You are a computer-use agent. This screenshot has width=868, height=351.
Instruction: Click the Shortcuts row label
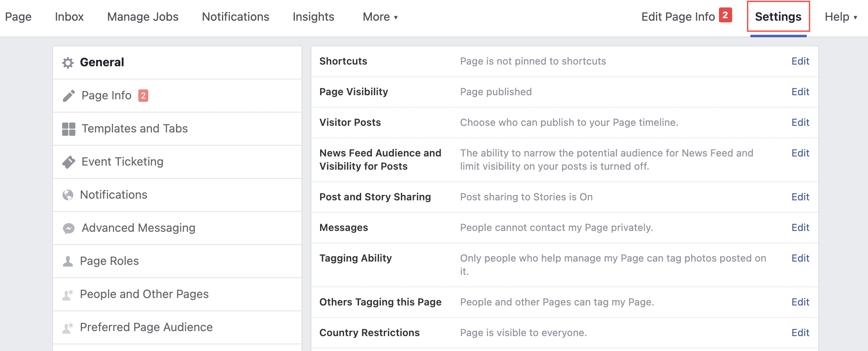point(343,61)
